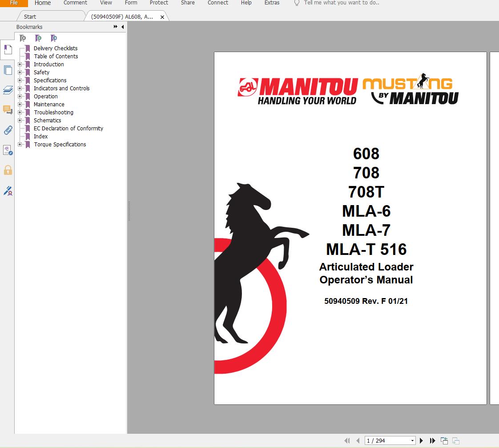Expand the Schematics bookmark
This screenshot has height=448, width=499.
(20, 121)
